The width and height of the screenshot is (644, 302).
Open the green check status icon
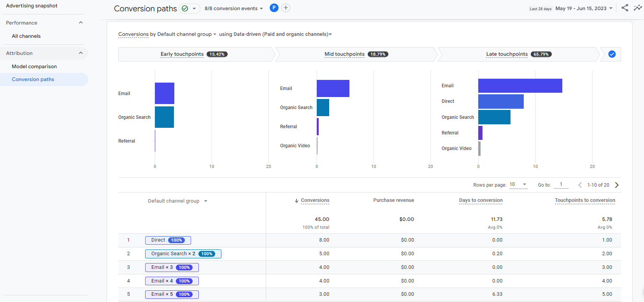coord(185,9)
